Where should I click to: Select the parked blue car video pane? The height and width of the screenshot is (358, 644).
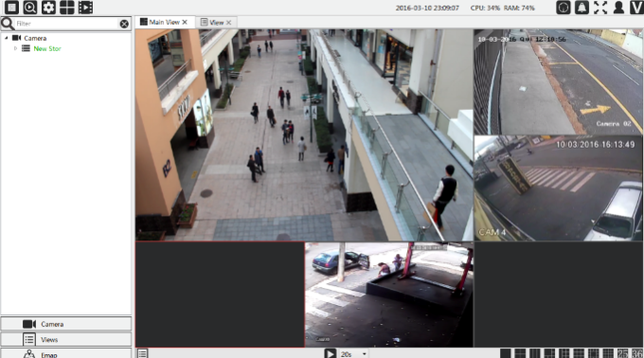389,295
